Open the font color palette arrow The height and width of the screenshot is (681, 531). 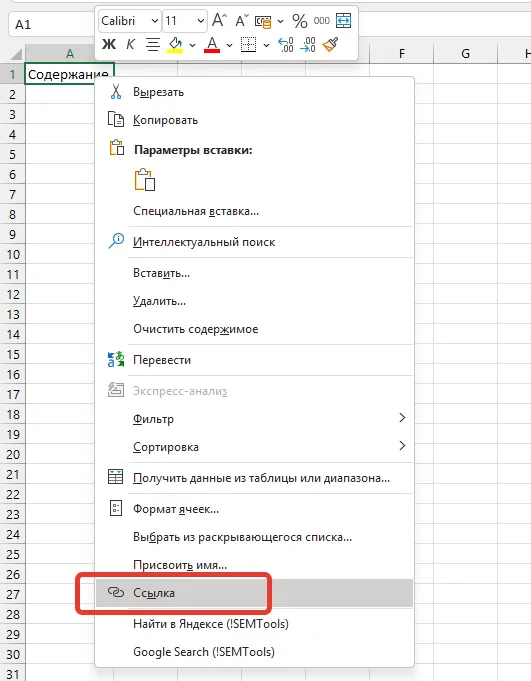pyautogui.click(x=229, y=45)
